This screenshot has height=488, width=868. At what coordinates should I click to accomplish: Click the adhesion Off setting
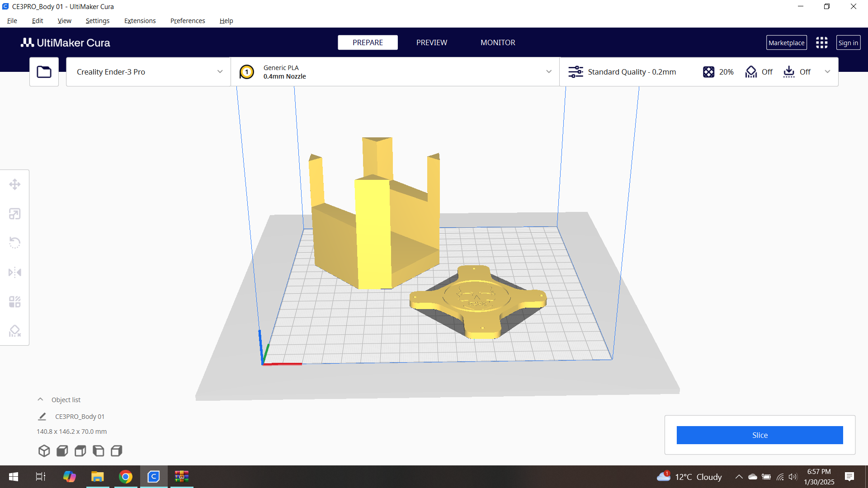pos(797,72)
